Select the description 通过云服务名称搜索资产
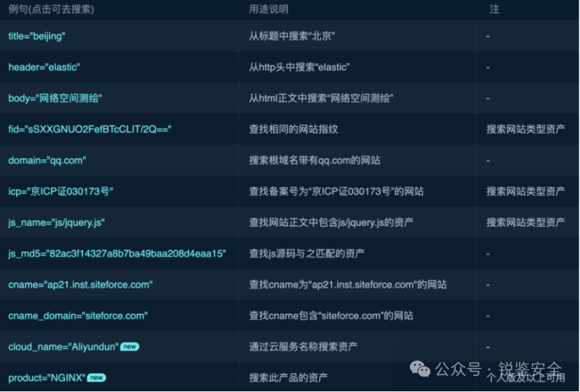Screen dimensions: 580x392 click(303, 347)
